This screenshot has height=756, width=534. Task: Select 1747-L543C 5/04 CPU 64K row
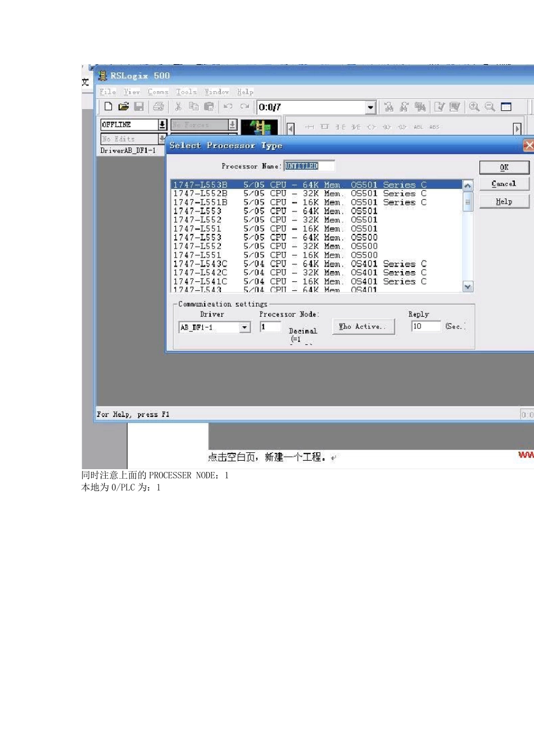pos(316,264)
